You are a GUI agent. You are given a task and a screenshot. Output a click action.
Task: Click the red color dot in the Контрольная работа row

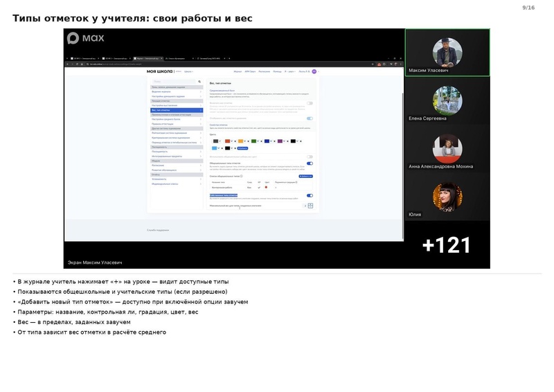coord(266,187)
